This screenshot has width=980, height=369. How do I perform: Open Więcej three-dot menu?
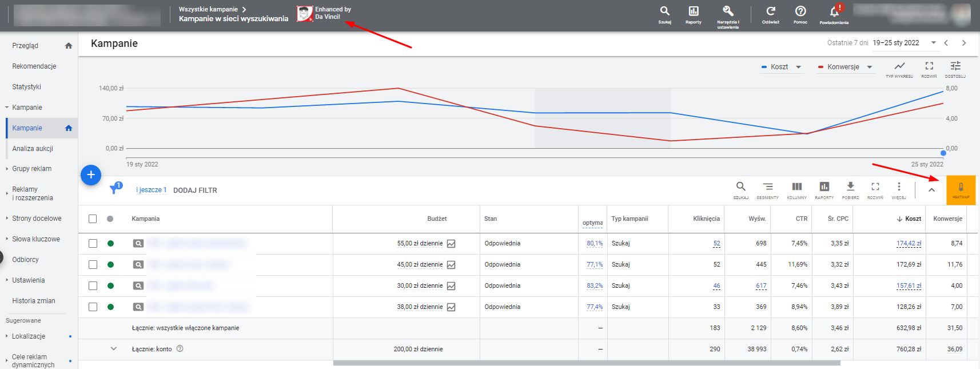point(899,190)
